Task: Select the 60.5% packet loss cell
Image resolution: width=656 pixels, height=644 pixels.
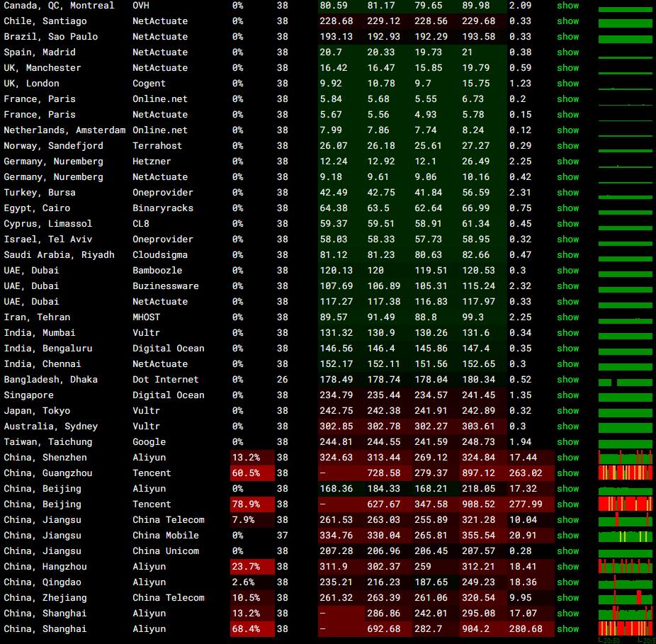Action: [252, 473]
